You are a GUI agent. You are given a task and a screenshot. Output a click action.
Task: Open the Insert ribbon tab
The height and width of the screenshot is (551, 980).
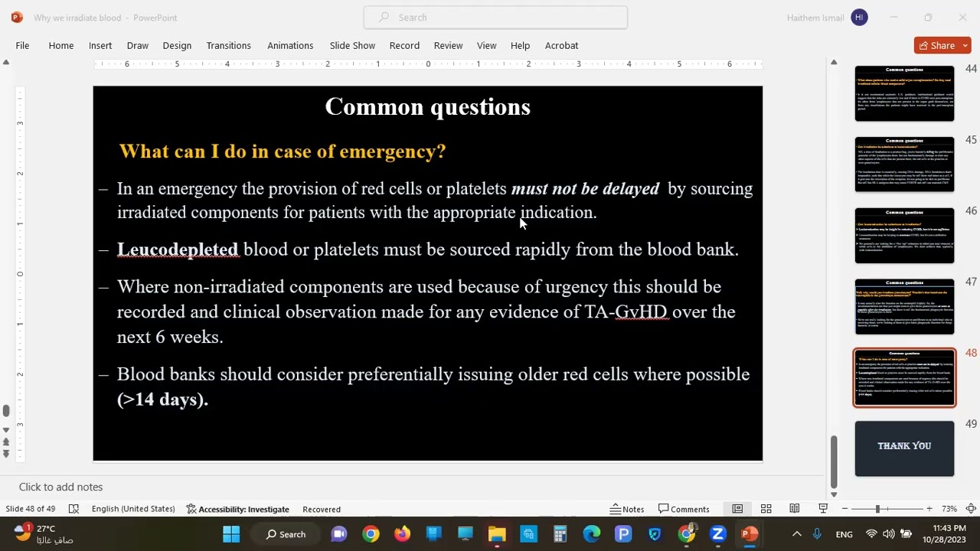coord(100,45)
